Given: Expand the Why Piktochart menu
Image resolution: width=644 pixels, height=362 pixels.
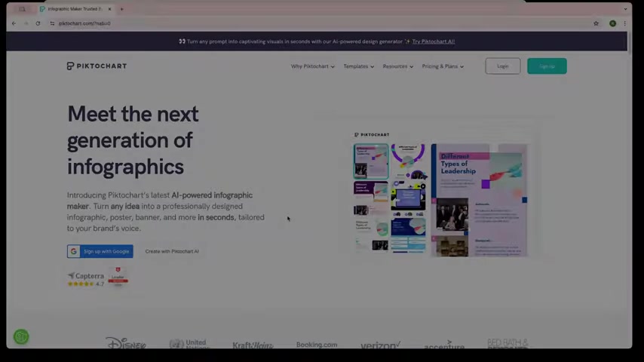Looking at the screenshot, I should point(312,66).
